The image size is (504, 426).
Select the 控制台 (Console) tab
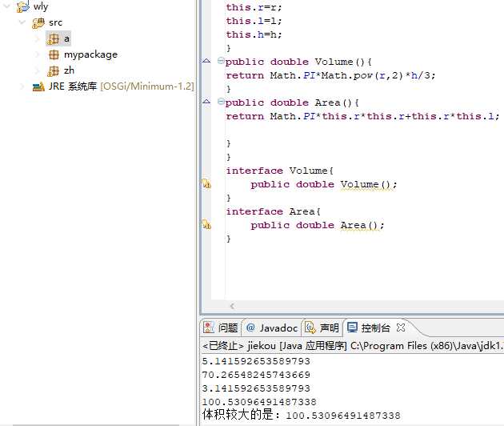[x=376, y=328]
